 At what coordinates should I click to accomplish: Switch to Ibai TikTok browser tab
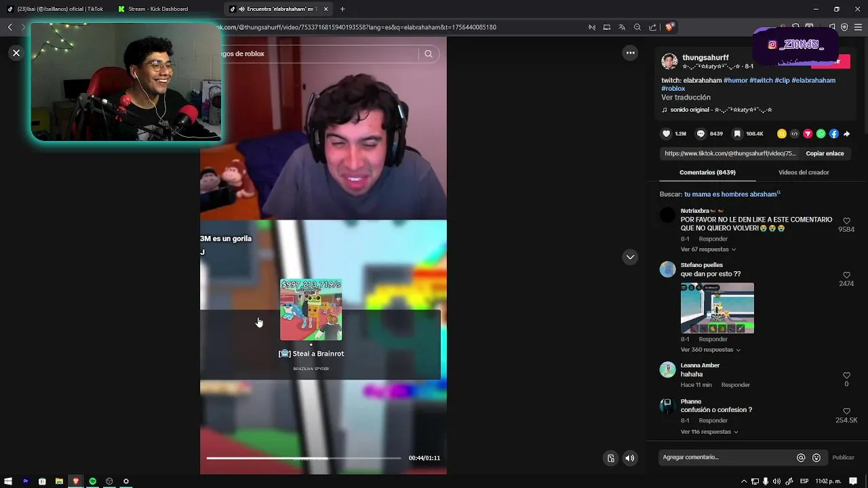(56, 9)
